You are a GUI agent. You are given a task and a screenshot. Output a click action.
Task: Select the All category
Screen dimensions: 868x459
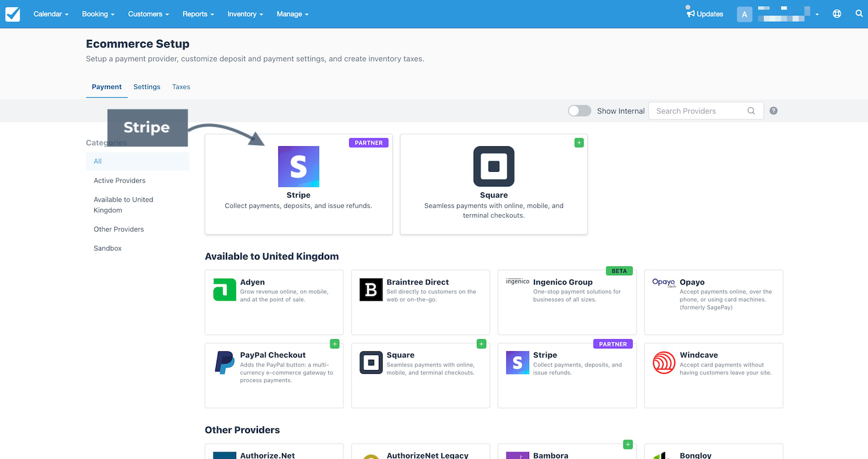click(137, 161)
